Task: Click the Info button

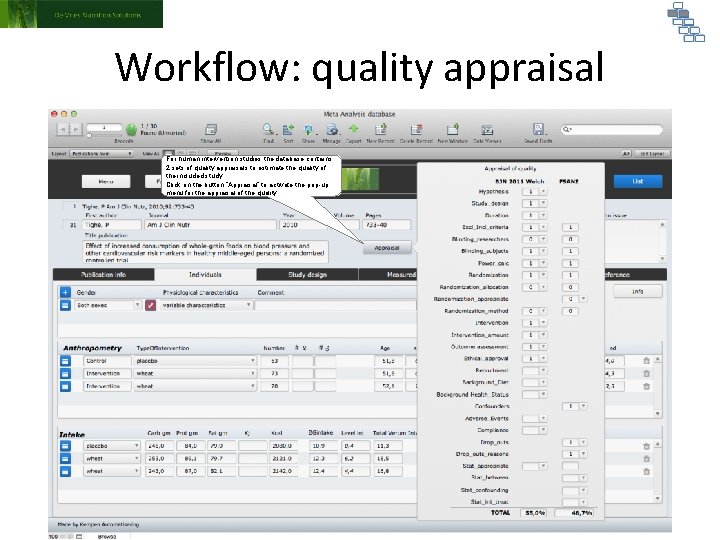Action: pyautogui.click(x=638, y=292)
